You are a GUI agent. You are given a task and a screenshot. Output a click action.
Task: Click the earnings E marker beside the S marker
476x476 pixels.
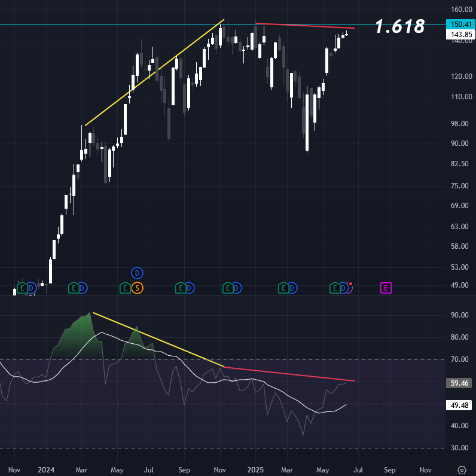pyautogui.click(x=125, y=288)
